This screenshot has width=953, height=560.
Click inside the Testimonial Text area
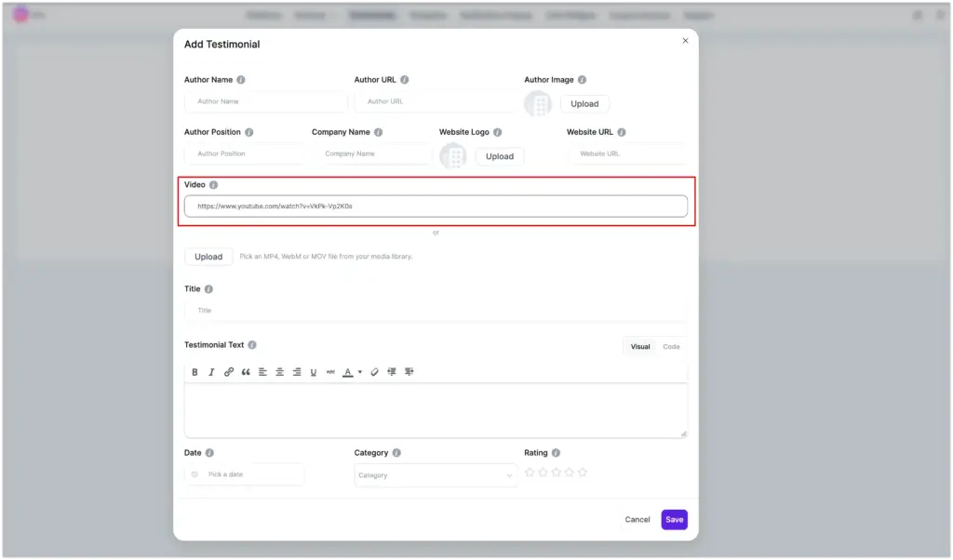(x=436, y=410)
